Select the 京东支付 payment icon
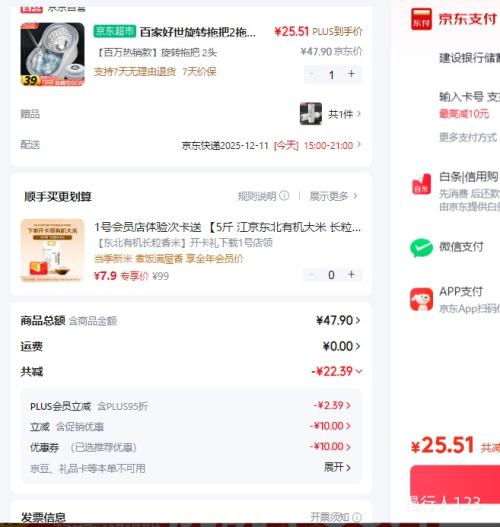Image resolution: width=500 pixels, height=527 pixels. pos(421,19)
